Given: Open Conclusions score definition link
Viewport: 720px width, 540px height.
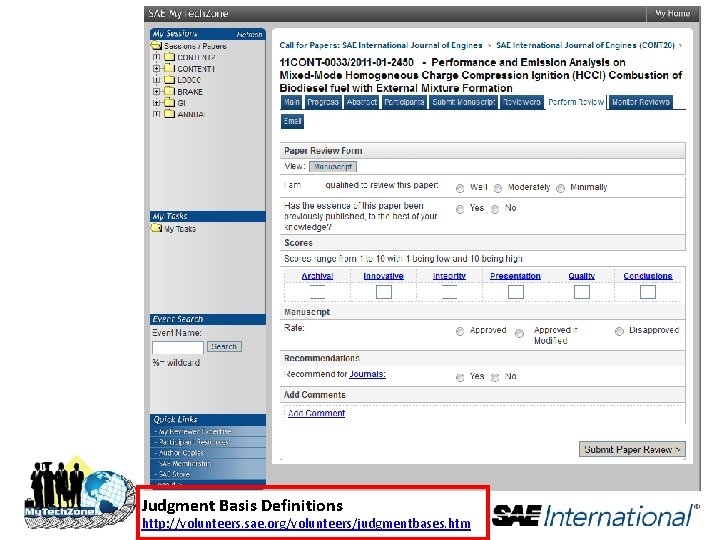Looking at the screenshot, I should click(647, 276).
